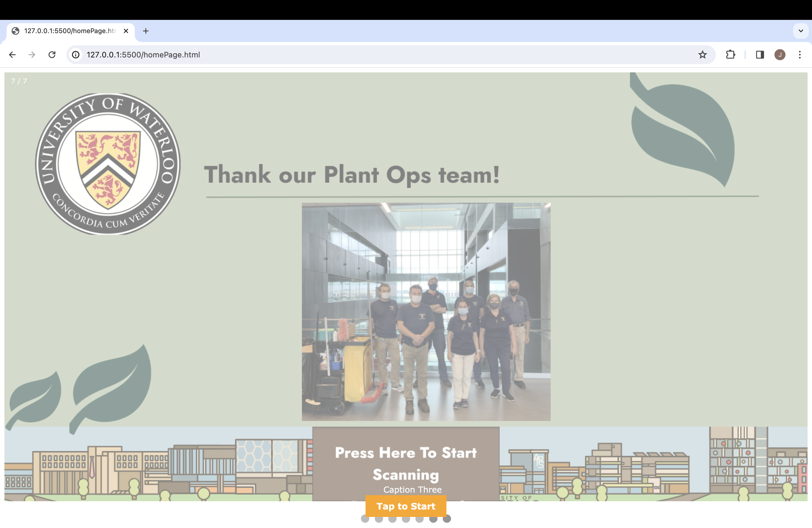
Task: Select the last slideshow dot
Action: pyautogui.click(x=447, y=519)
